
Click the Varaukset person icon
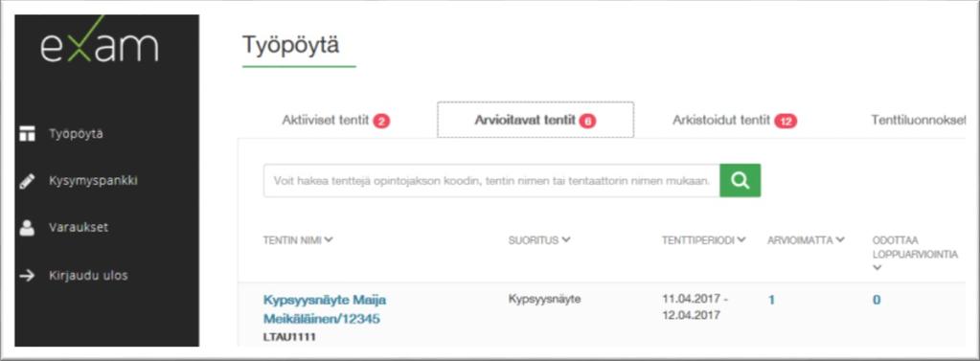click(27, 228)
